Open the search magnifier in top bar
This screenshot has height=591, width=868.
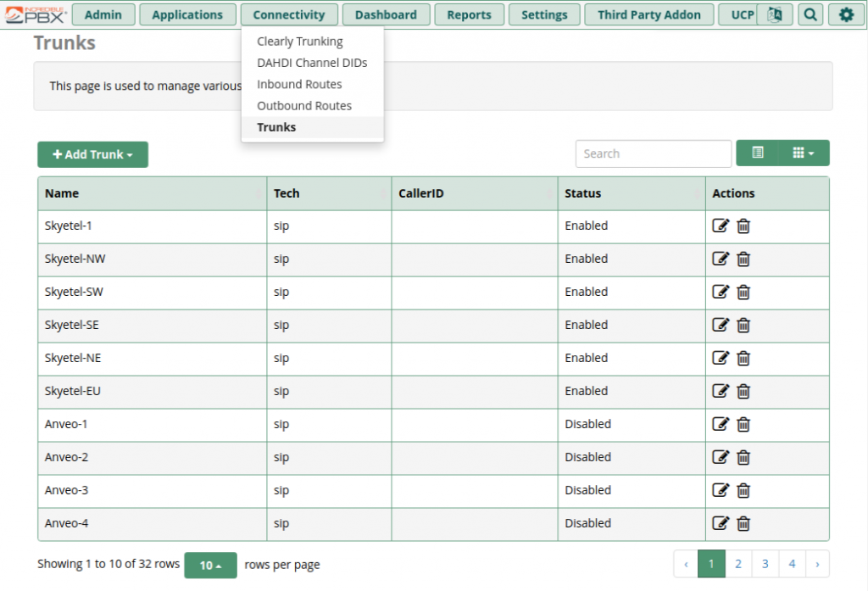click(x=810, y=14)
